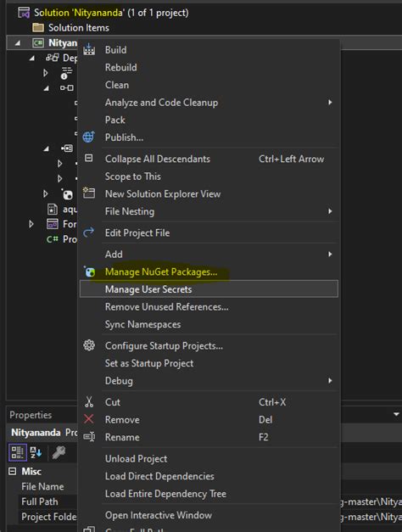Screen dimensions: 402x532
Task: Toggle Categorized view in Properties panel
Action: pos(17,452)
